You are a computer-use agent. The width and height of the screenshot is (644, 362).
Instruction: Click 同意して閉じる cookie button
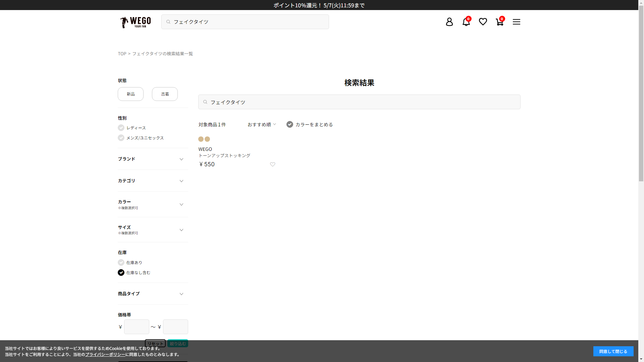tap(613, 351)
